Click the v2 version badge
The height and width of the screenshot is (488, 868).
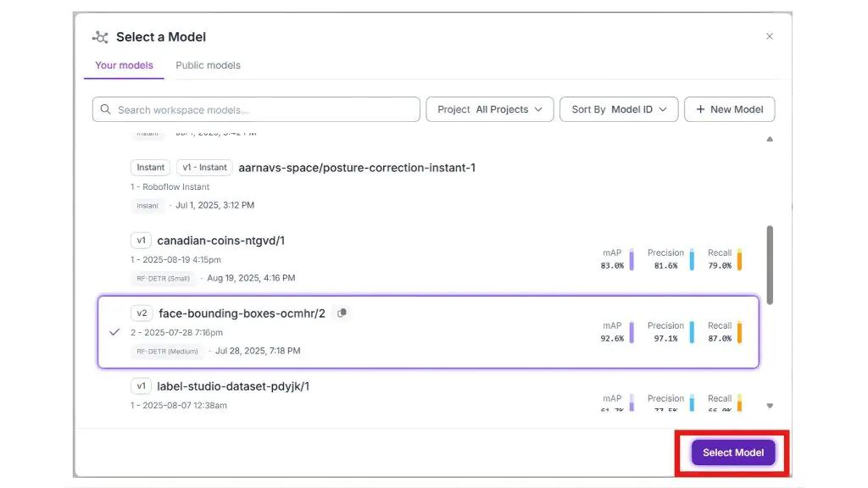[142, 313]
